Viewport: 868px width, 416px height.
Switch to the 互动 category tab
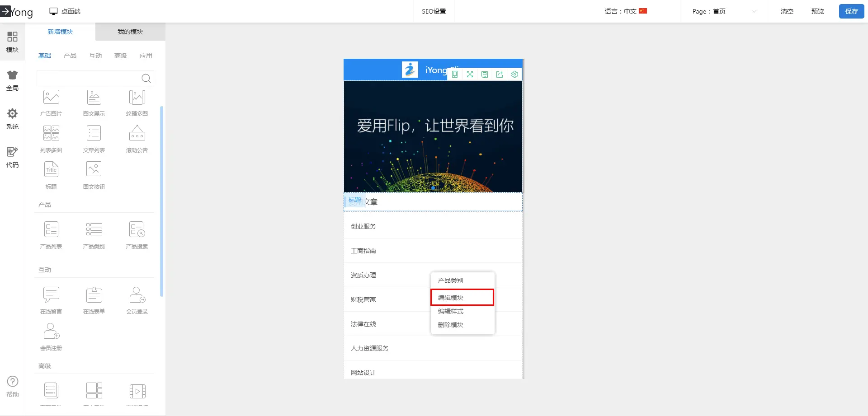click(95, 56)
